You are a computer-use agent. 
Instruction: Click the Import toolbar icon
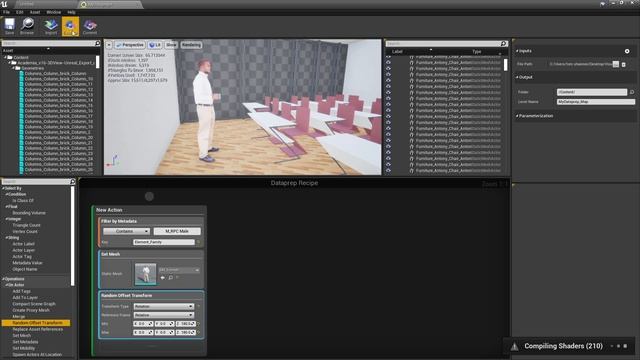tap(51, 26)
